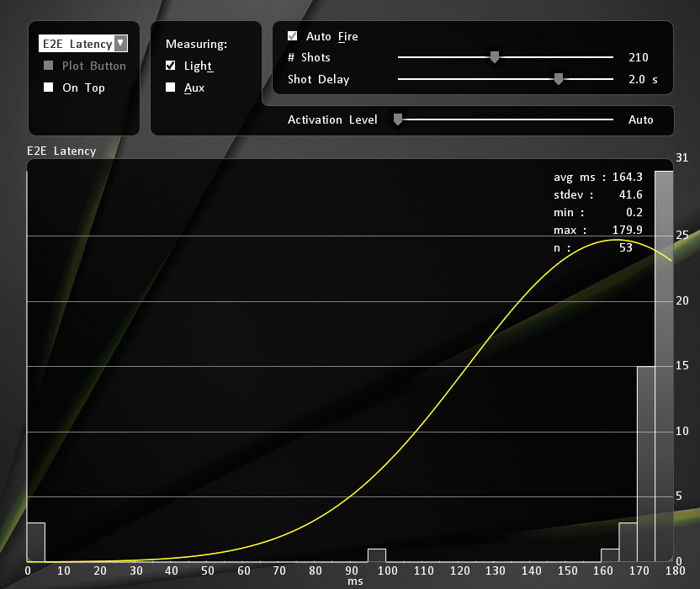The image size is (700, 589).
Task: Click the # Shots value 210
Action: pos(639,58)
